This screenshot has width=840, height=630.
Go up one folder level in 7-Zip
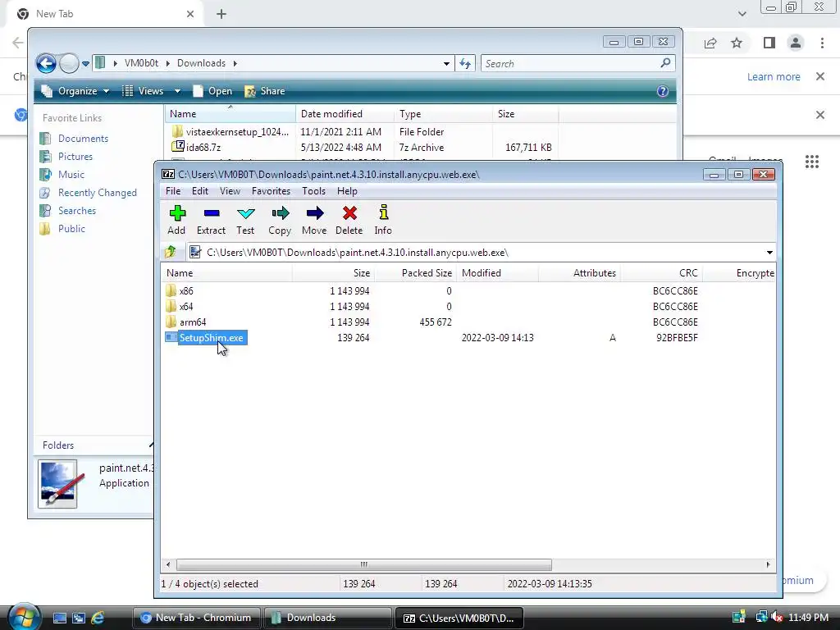click(171, 252)
